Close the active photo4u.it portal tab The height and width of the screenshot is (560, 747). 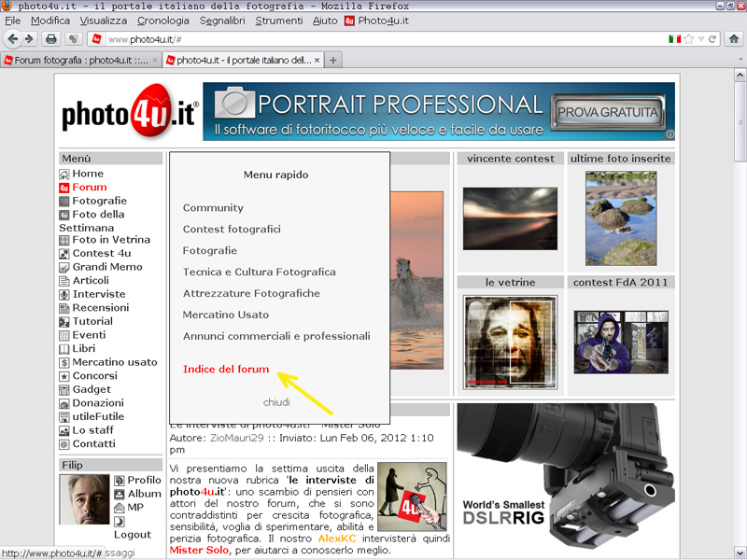pos(317,60)
